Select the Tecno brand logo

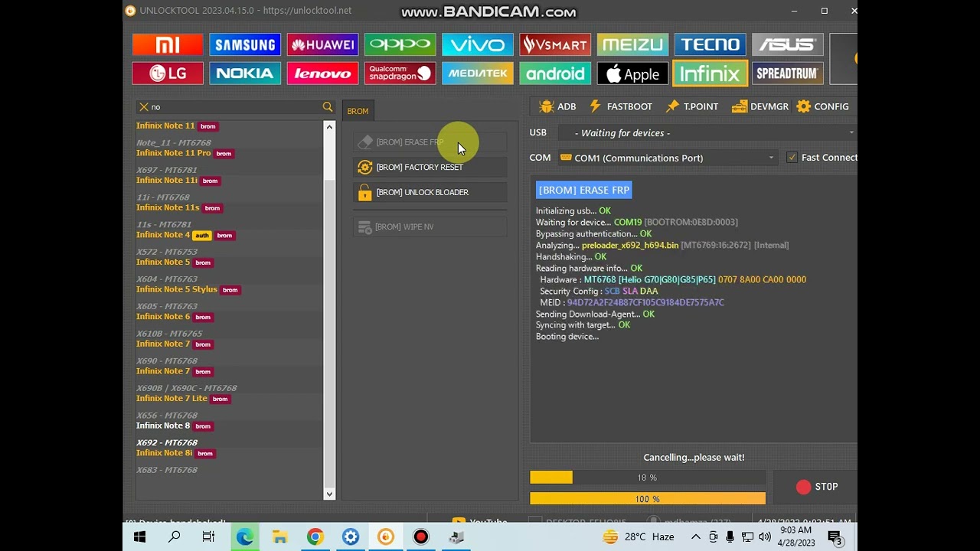pyautogui.click(x=710, y=44)
